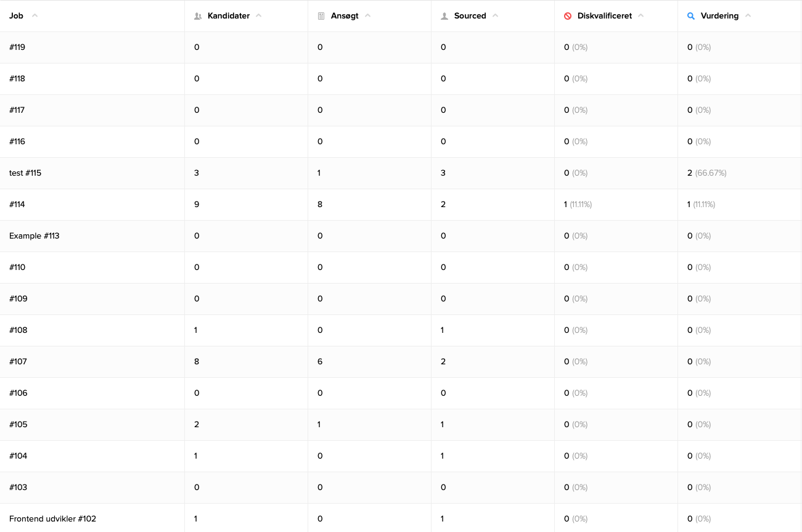The width and height of the screenshot is (802, 532).
Task: Select job #119 in the list
Action: 17,47
